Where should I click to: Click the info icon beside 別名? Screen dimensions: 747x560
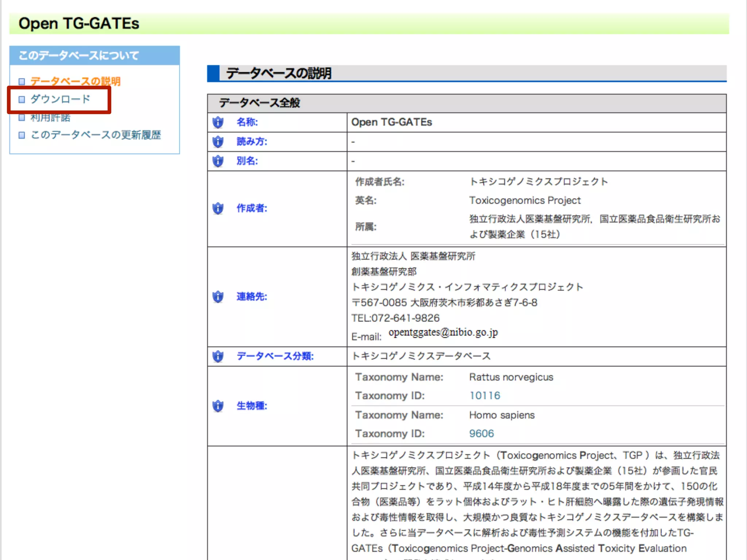(218, 161)
